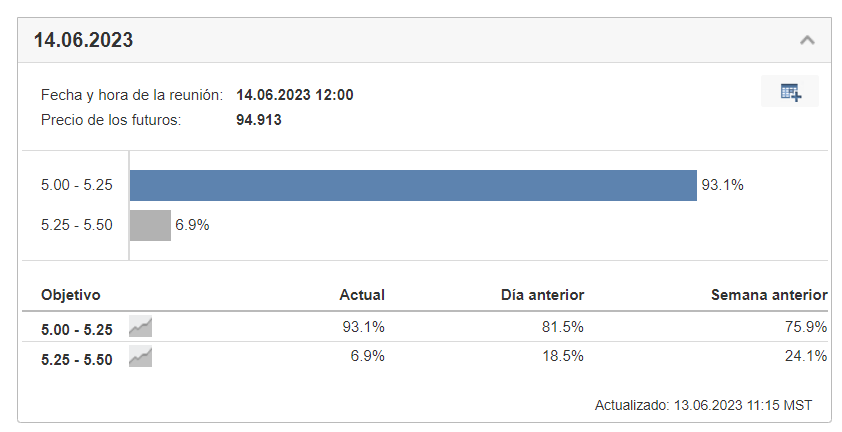
Task: Click the 81.5% previous day value
Action: click(562, 327)
